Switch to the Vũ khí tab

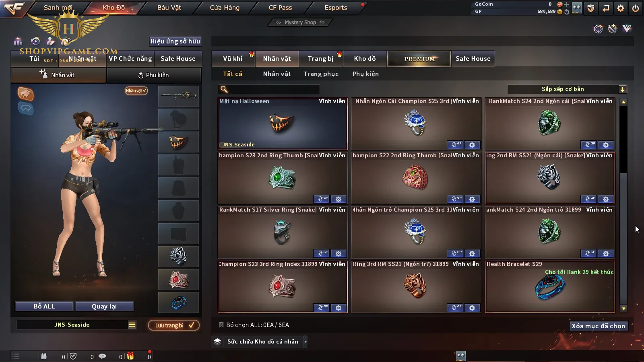pyautogui.click(x=233, y=59)
